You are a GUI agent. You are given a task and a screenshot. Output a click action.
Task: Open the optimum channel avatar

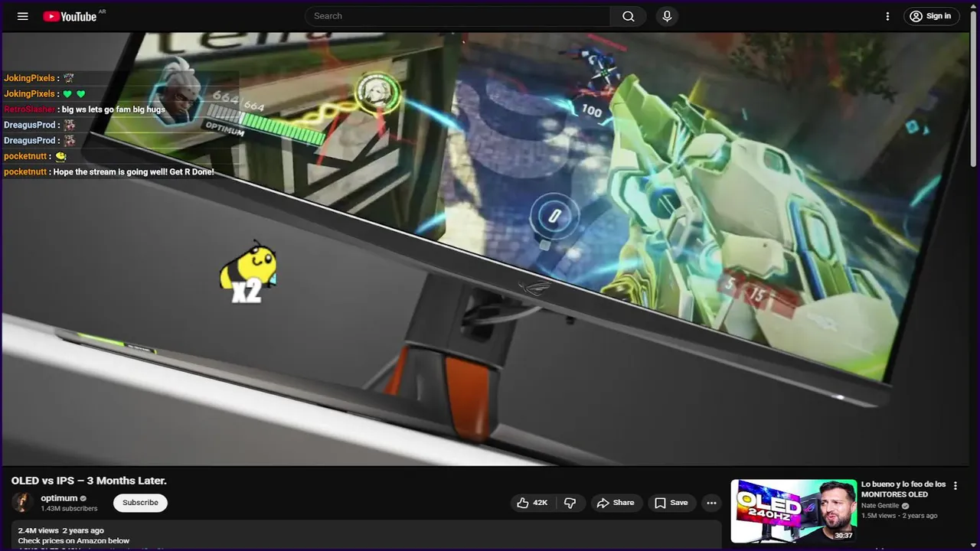[23, 503]
